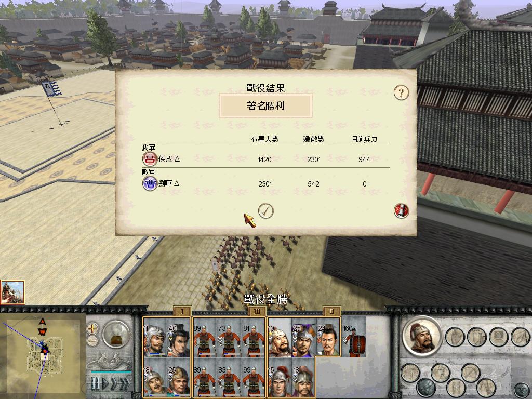532x399 pixels.
Task: Click the red scroll icon in results dialog
Action: pyautogui.click(x=401, y=211)
